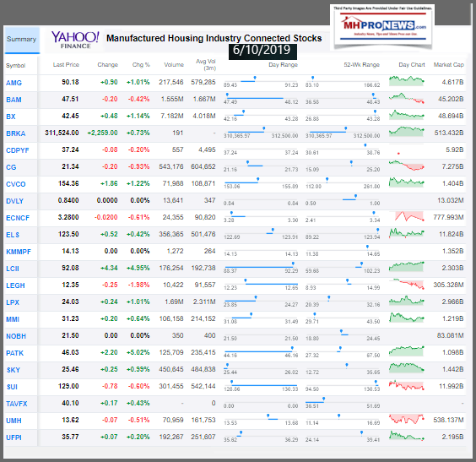View the AMG day chart thumbnail
Screen dimensions: 476x462
click(x=407, y=81)
